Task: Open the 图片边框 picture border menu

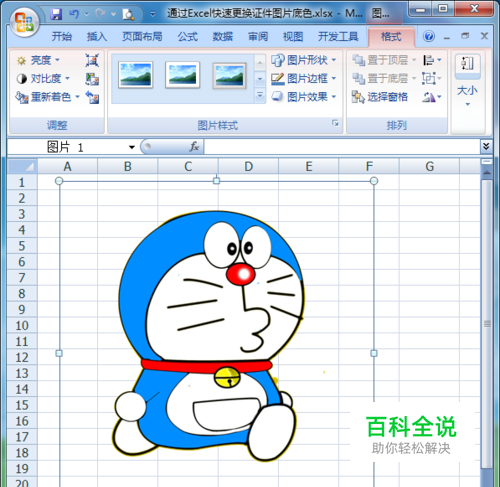Action: [304, 79]
